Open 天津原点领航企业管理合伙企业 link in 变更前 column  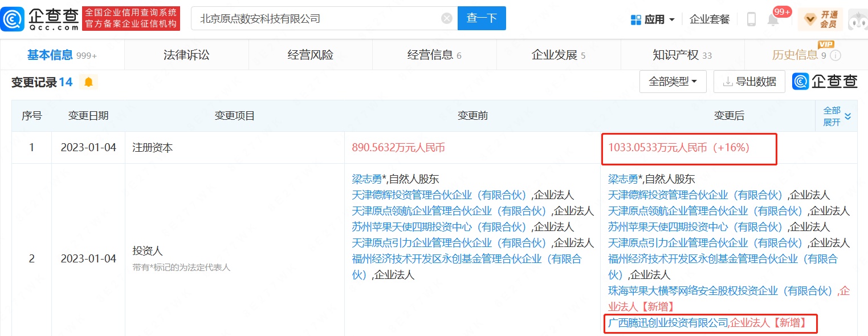point(451,211)
